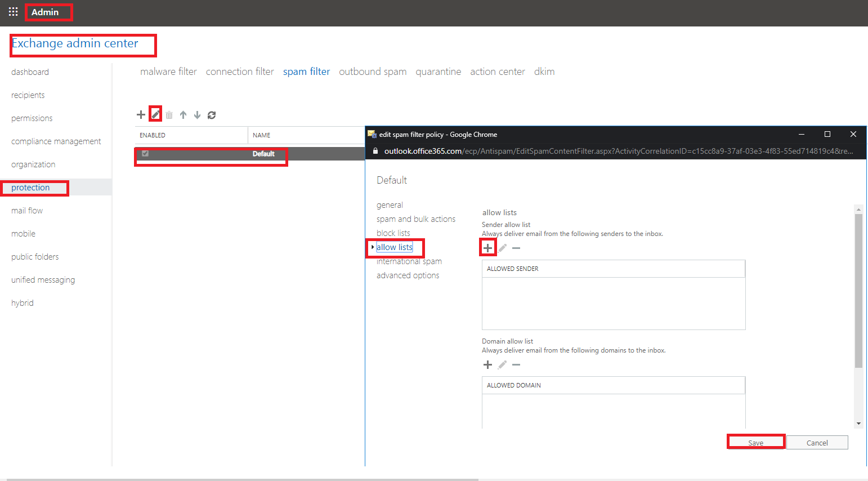Viewport: 868px width, 481px height.
Task: Move policy priority up arrow
Action: (x=183, y=115)
